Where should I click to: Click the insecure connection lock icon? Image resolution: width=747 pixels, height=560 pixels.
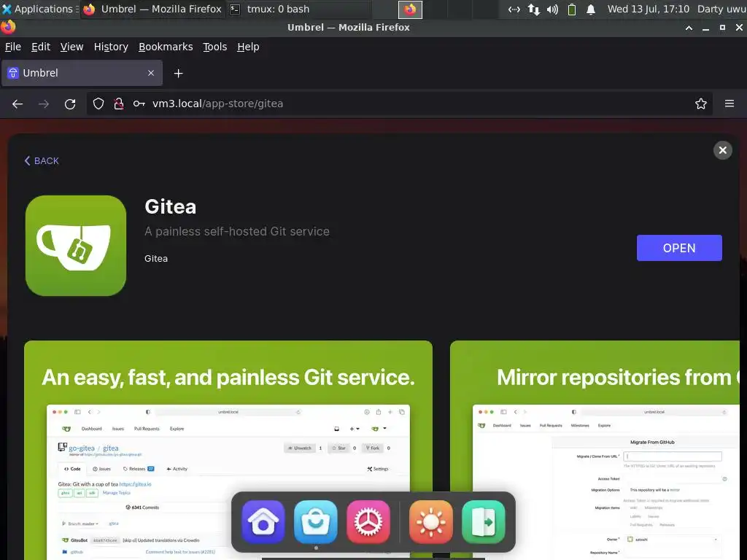119,104
